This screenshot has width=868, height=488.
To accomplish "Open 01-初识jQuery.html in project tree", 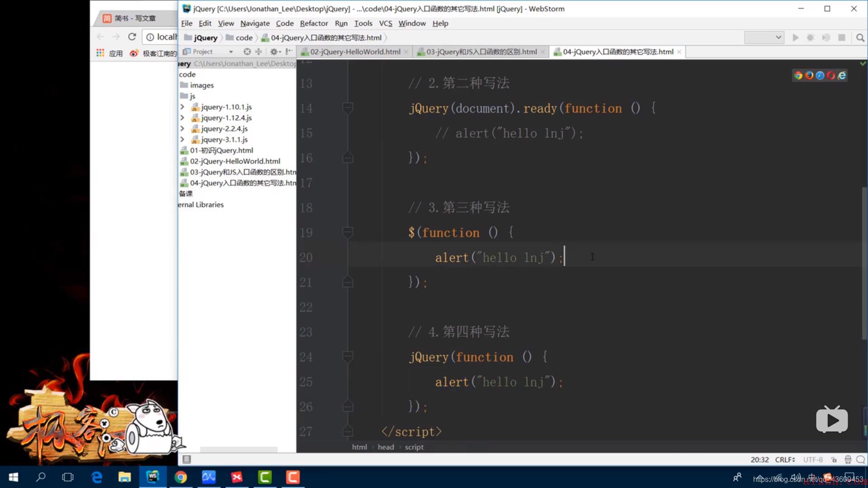I will [x=217, y=150].
